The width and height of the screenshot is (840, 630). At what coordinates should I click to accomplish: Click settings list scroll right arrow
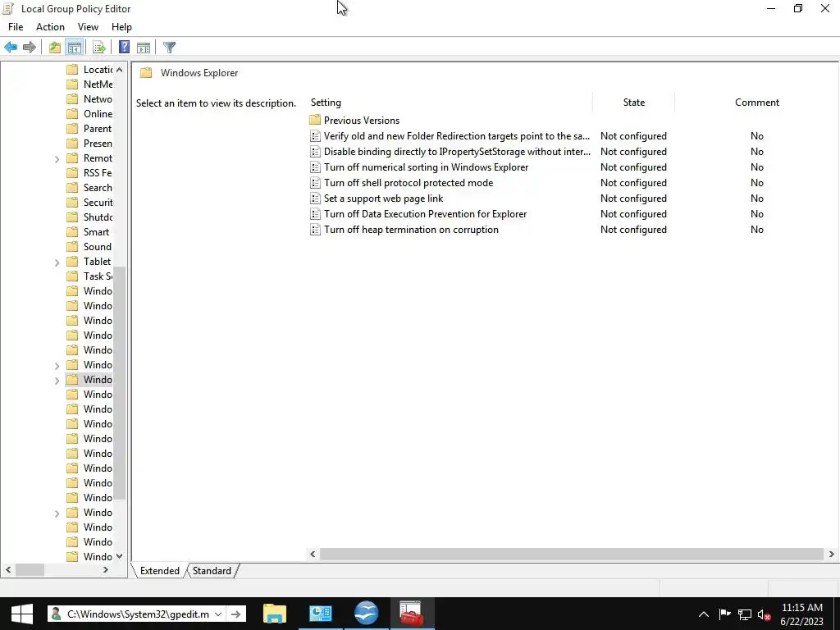click(x=832, y=554)
